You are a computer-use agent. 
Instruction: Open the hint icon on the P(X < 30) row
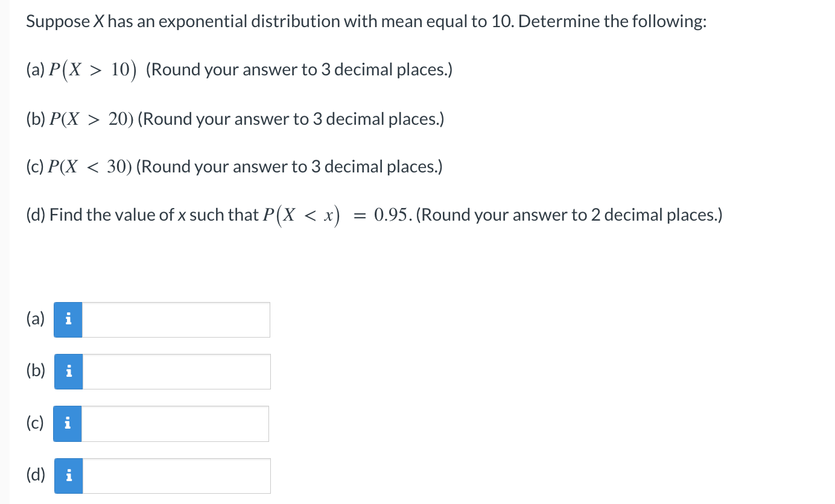[66, 423]
